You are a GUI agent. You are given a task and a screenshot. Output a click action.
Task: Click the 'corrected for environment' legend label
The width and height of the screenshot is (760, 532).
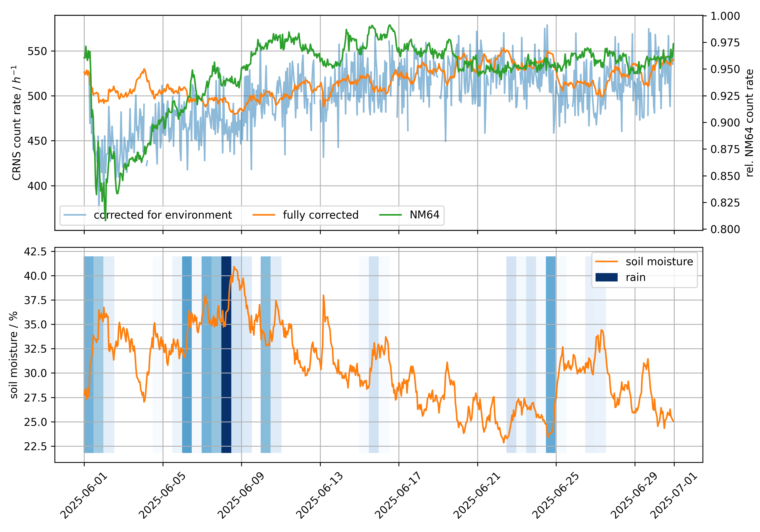(x=163, y=215)
